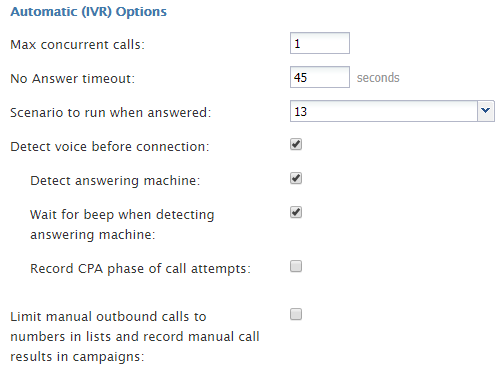Click the 'Limit manual outbound calls to' label
Image resolution: width=502 pixels, height=372 pixels.
pos(108,317)
